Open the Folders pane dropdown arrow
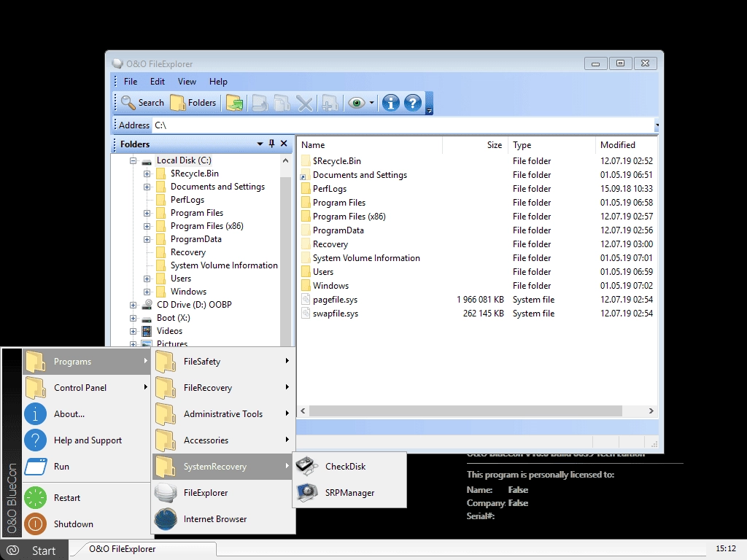Image resolution: width=747 pixels, height=560 pixels. pos(260,144)
